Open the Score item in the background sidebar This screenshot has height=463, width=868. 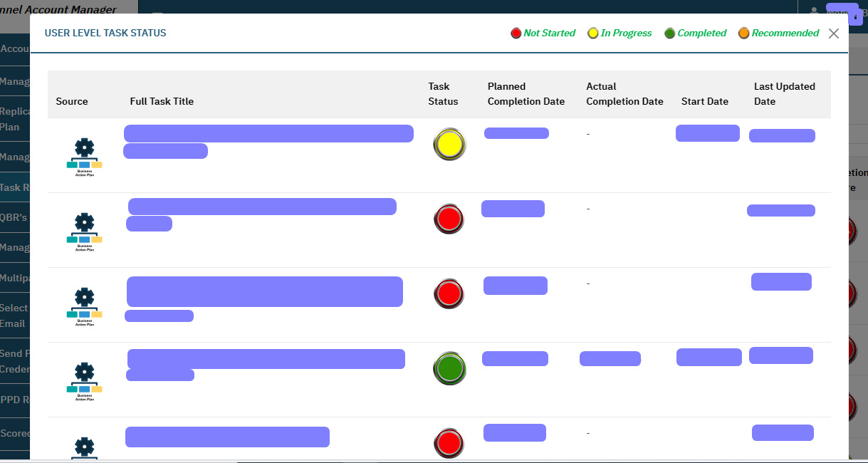(x=15, y=433)
